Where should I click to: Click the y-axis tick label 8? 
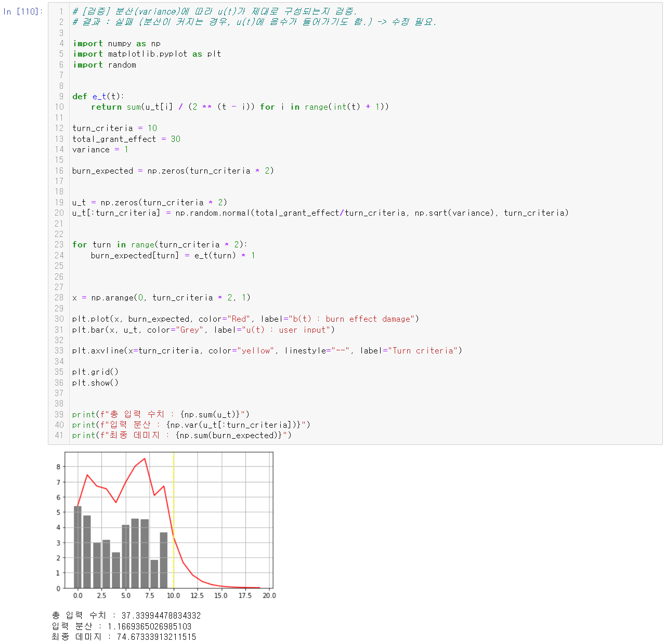click(58, 467)
